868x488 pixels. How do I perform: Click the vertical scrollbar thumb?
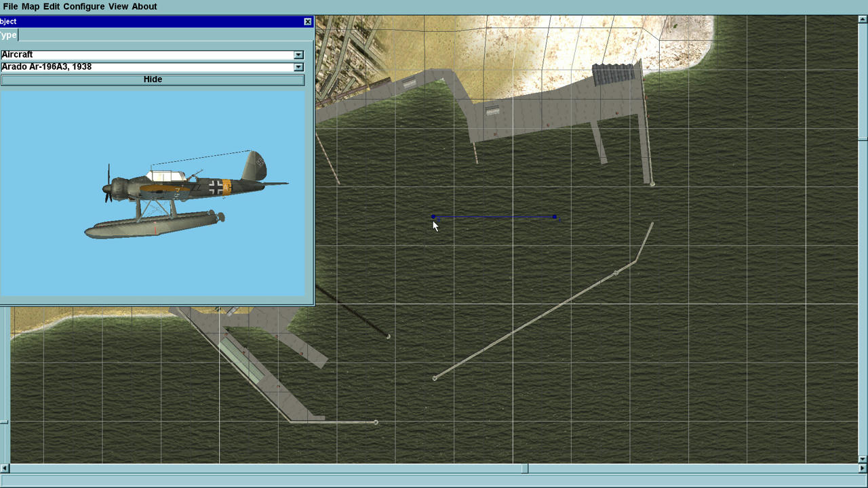pos(863,138)
